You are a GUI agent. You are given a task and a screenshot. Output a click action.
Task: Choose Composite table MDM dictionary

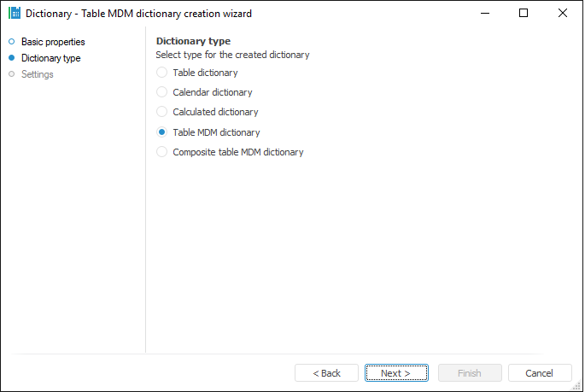162,152
